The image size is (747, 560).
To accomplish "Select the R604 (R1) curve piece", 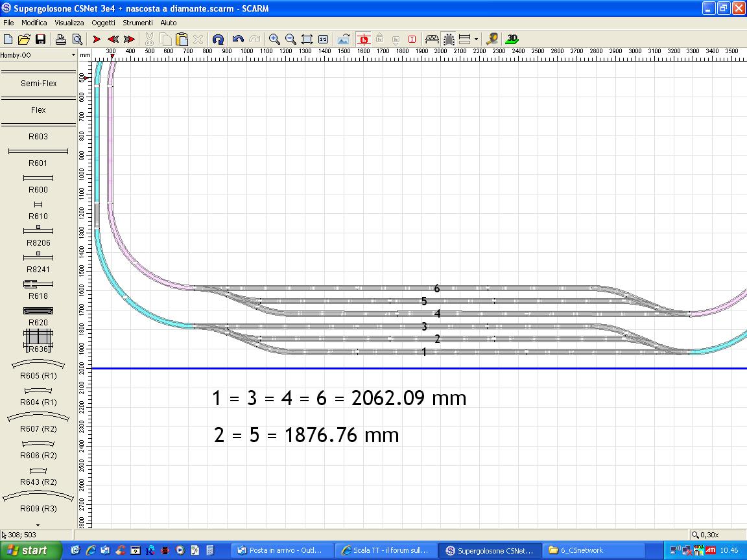I will coord(38,396).
